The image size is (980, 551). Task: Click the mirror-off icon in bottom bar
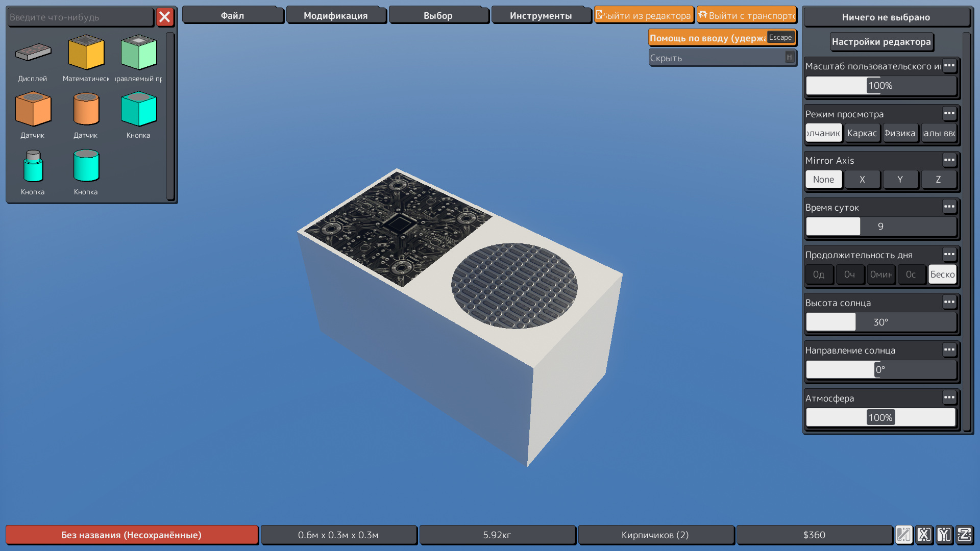click(x=903, y=535)
